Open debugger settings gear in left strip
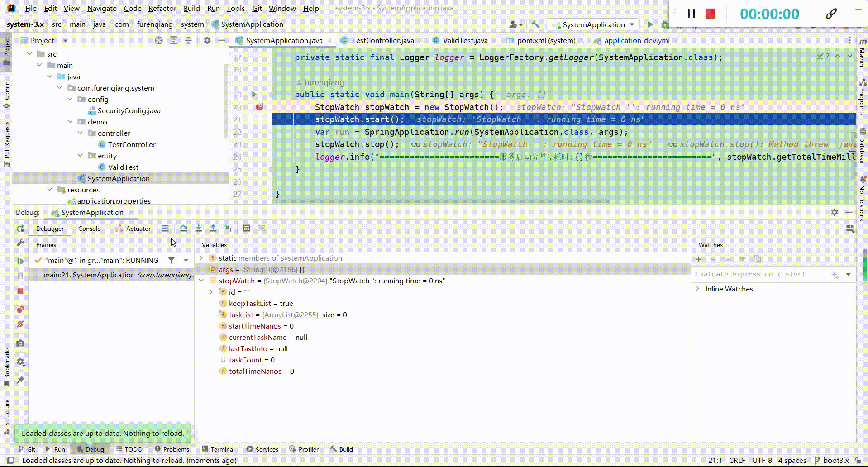 tap(20, 362)
